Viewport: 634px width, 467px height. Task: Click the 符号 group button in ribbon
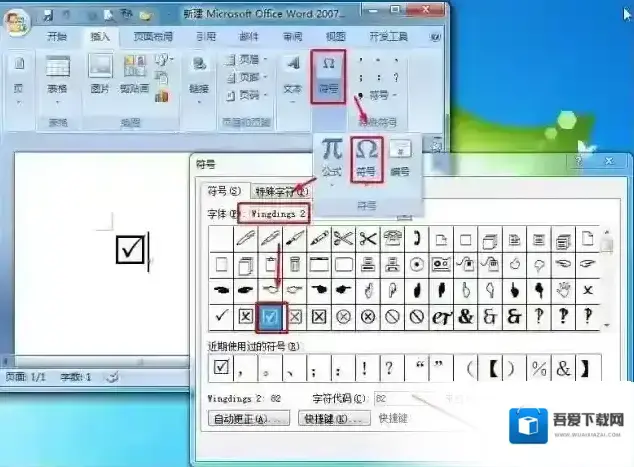point(328,76)
